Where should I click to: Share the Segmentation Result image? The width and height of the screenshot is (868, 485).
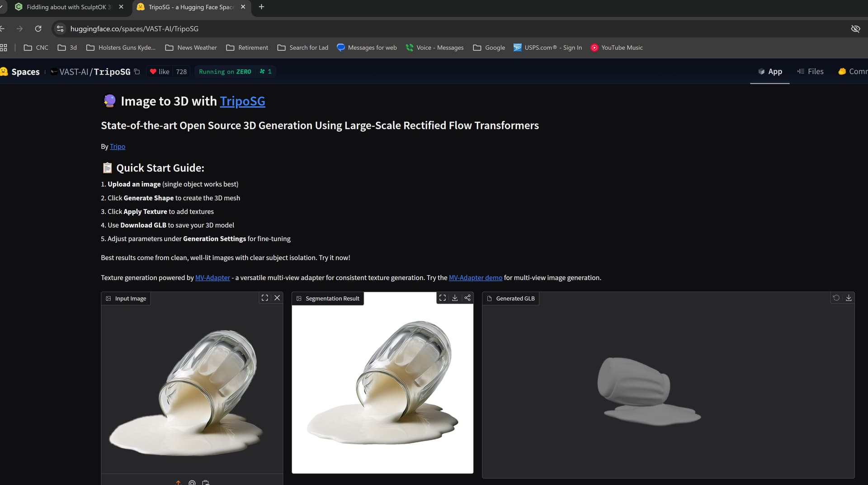(x=467, y=298)
